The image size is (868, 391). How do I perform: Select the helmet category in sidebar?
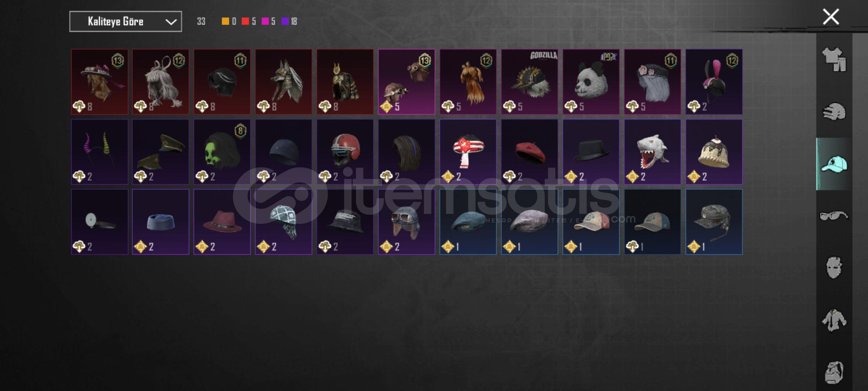coord(834,112)
